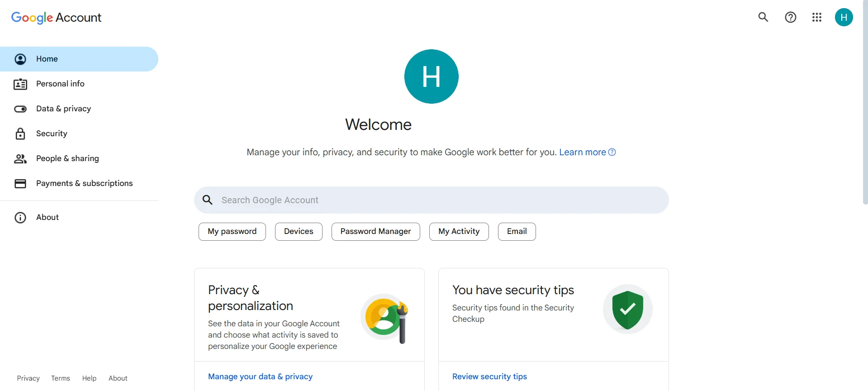The width and height of the screenshot is (868, 391).
Task: Open Review security tips link
Action: coord(489,377)
